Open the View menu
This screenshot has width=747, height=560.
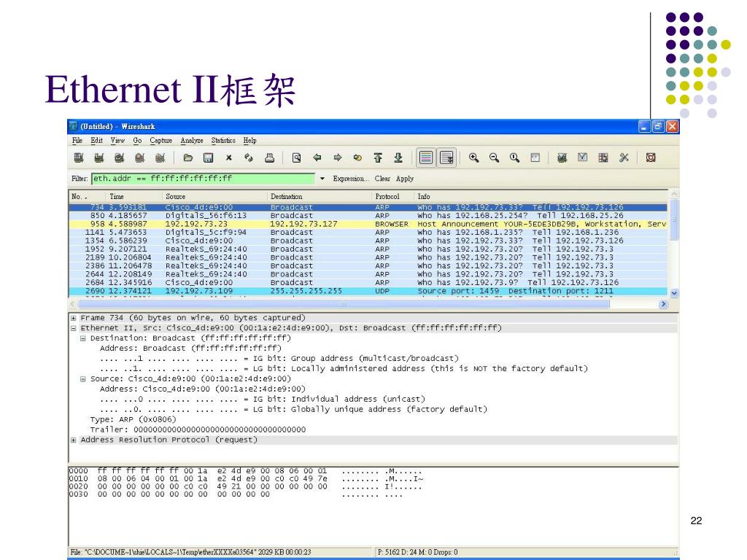tap(117, 141)
